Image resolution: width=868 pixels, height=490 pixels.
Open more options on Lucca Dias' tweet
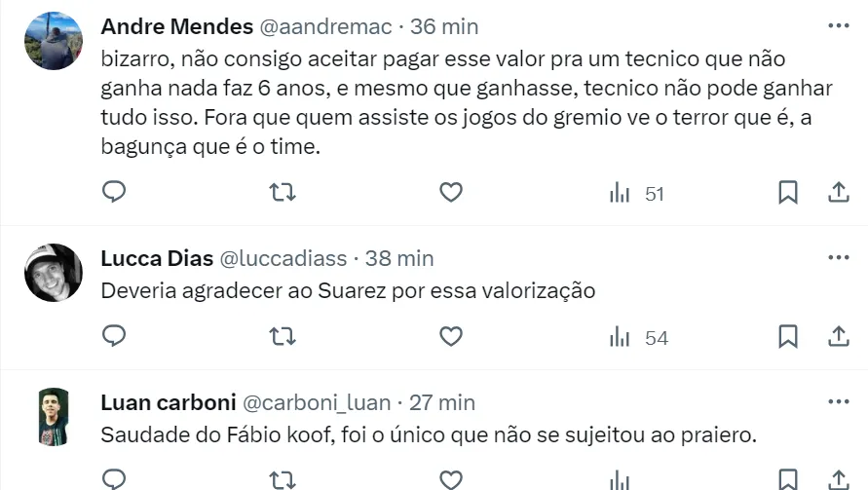coord(838,258)
